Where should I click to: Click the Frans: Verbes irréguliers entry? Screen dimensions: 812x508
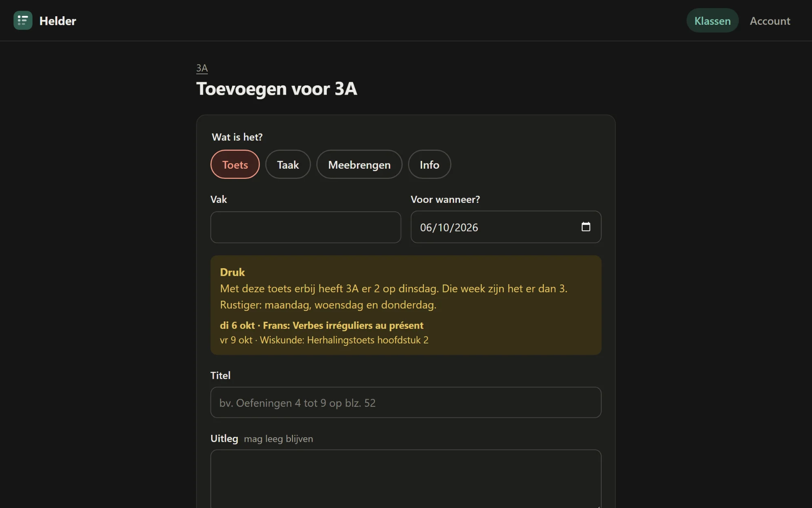(322, 326)
